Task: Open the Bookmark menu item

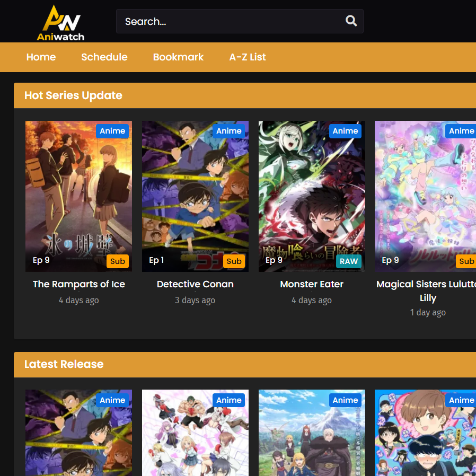Action: tap(178, 57)
